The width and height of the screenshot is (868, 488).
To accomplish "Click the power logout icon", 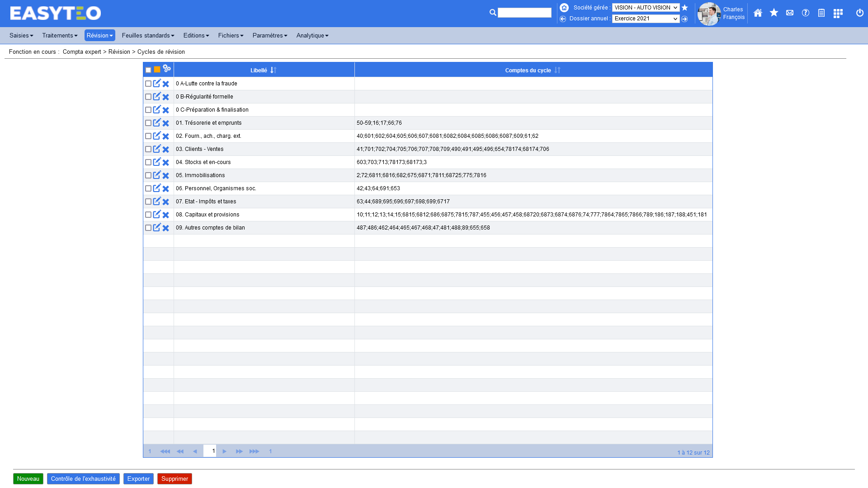I will pyautogui.click(x=860, y=13).
